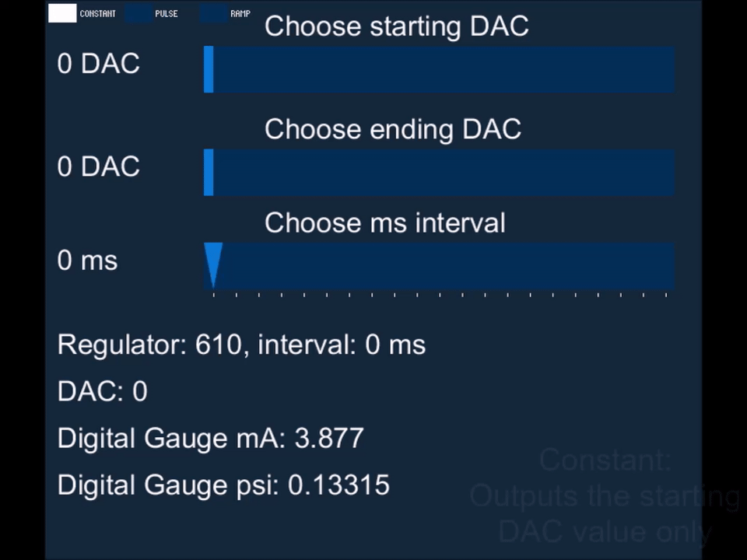Select the RAMP mode radio box
747x560 pixels.
(x=213, y=13)
